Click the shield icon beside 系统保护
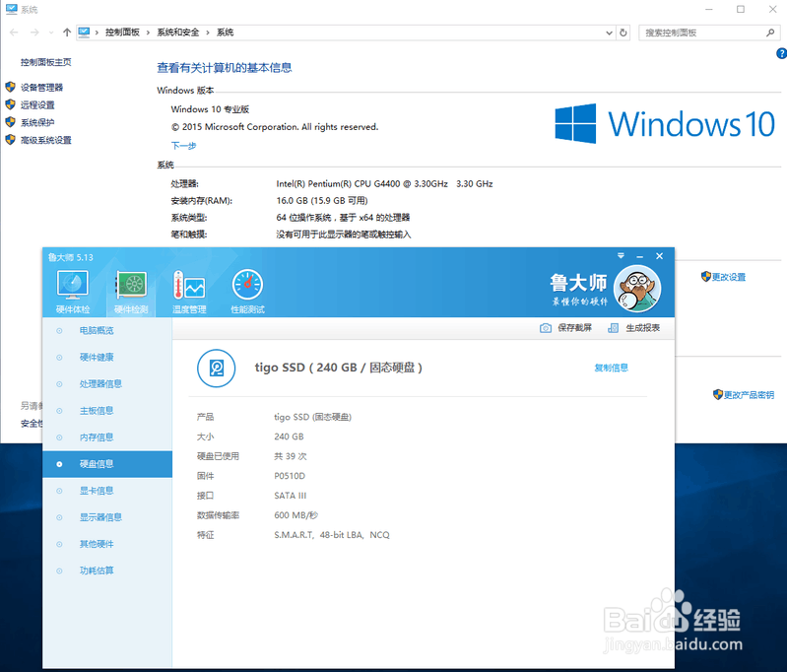787x672 pixels. coord(10,122)
